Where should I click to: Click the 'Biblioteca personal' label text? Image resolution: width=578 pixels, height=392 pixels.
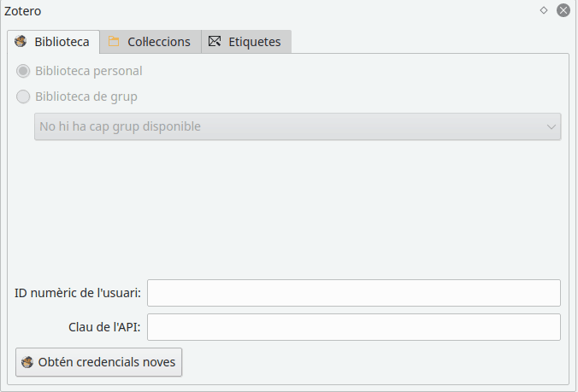pos(89,71)
